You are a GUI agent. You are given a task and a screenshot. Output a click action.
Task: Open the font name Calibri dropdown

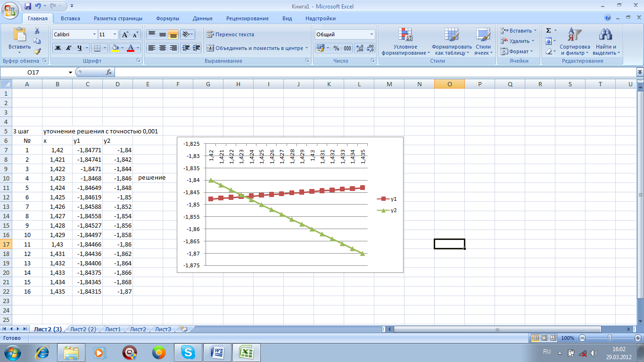tap(93, 34)
